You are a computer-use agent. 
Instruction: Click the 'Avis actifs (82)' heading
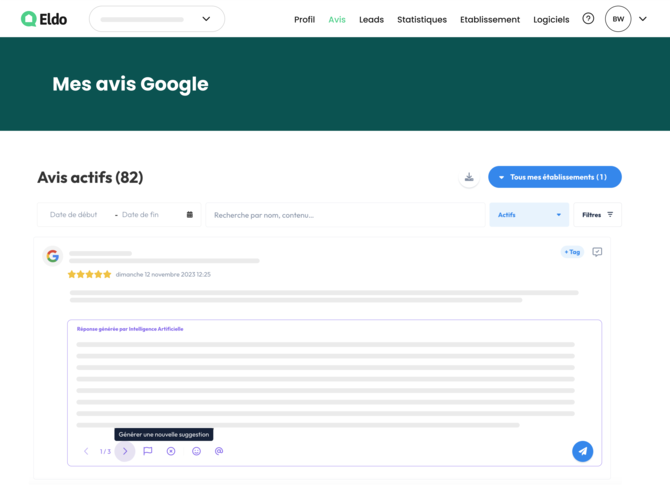90,177
